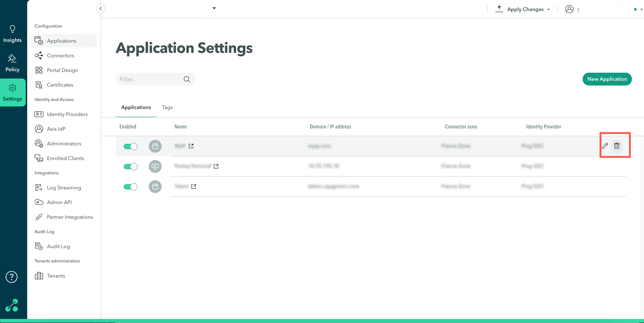
Task: Click the user account avatar icon
Action: point(569,9)
